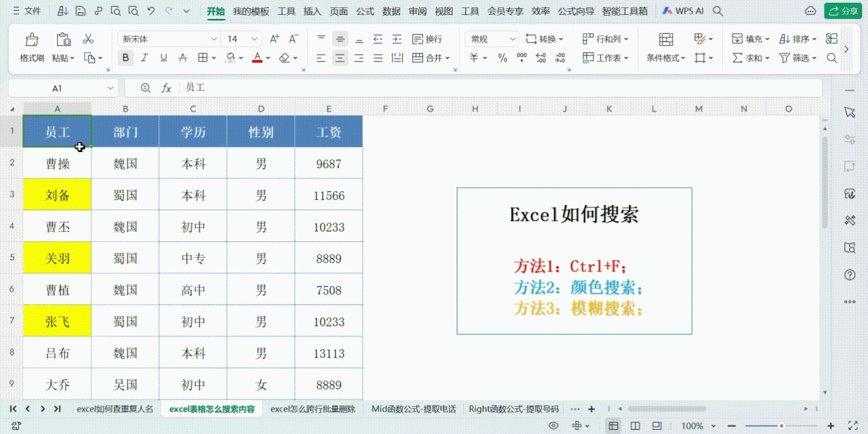868x434 pixels.
Task: Switch to the 公式 (Formulas) ribbon tab
Action: tap(365, 11)
